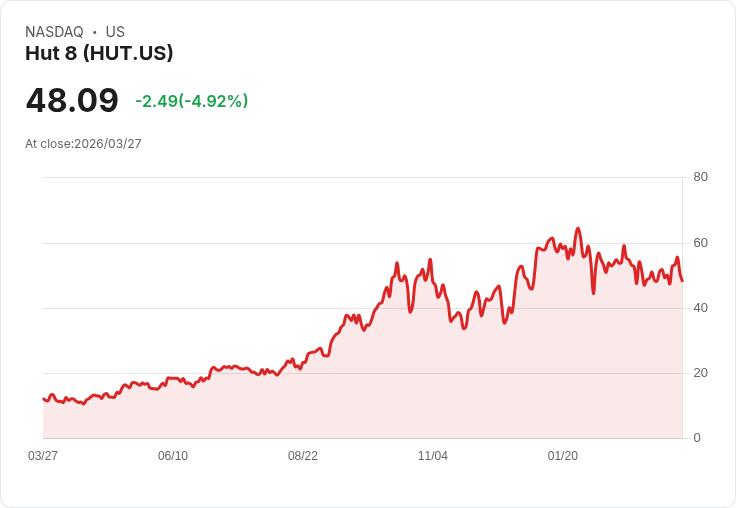Image resolution: width=736 pixels, height=508 pixels.
Task: Click the At close date text
Action: 83,144
